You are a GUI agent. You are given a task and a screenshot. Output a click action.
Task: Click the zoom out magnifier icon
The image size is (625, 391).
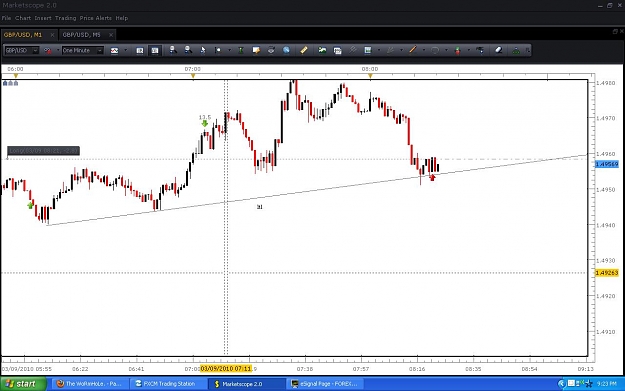pos(188,50)
